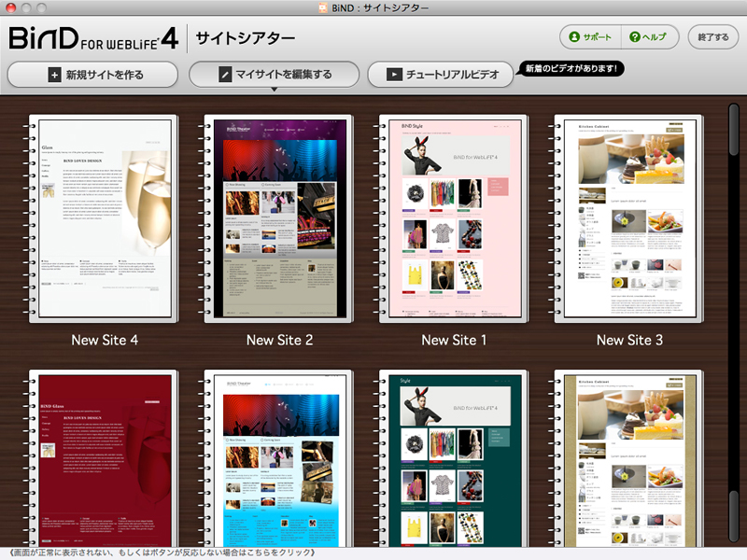Click the 新着のビデオがあります notification bubble
The height and width of the screenshot is (560, 747).
pyautogui.click(x=571, y=68)
